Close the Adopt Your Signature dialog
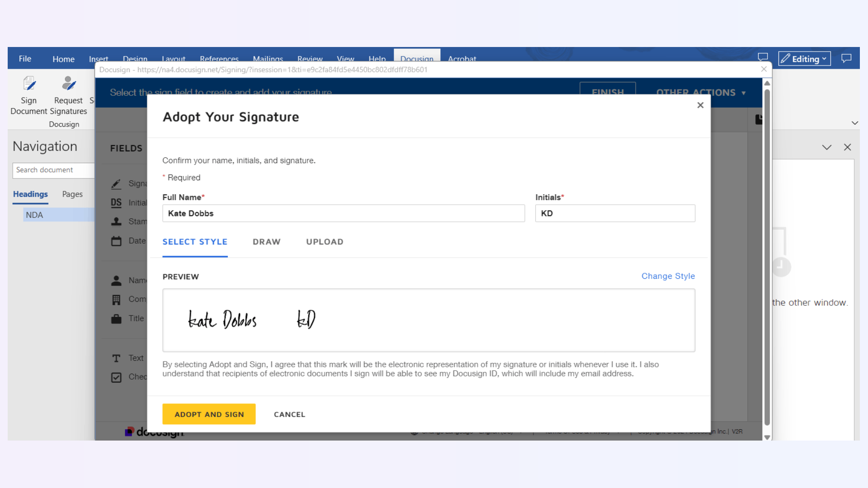The height and width of the screenshot is (488, 868). [x=700, y=105]
